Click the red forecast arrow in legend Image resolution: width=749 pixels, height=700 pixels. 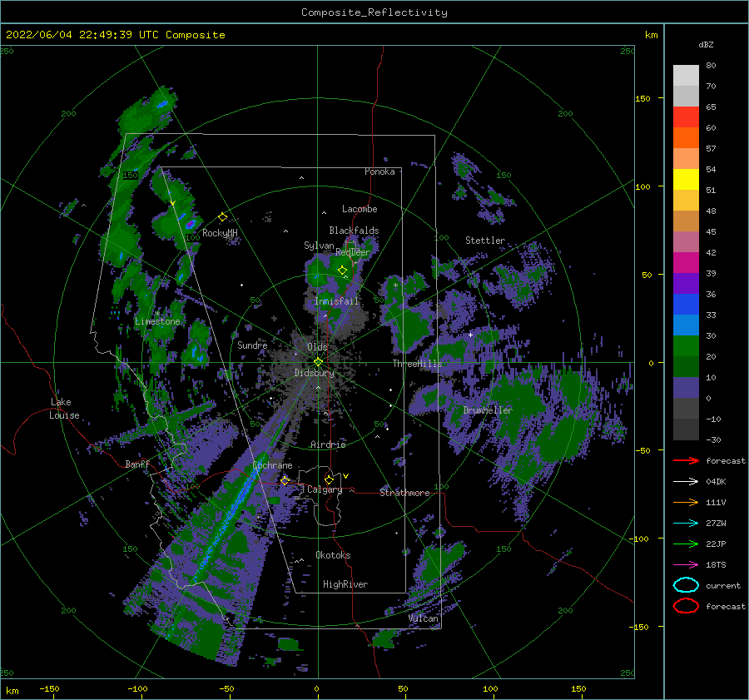pyautogui.click(x=686, y=460)
